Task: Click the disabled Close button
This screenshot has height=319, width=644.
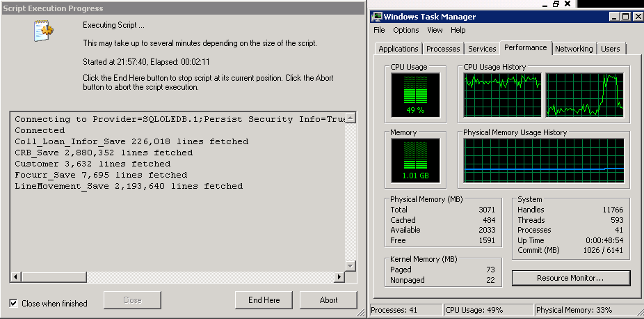Action: pos(132,300)
